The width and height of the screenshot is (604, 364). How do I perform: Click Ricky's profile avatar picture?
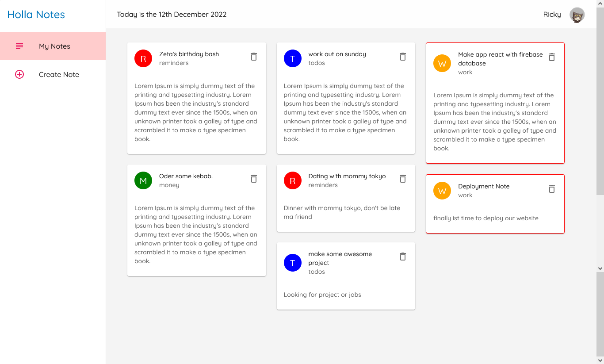[x=577, y=15]
